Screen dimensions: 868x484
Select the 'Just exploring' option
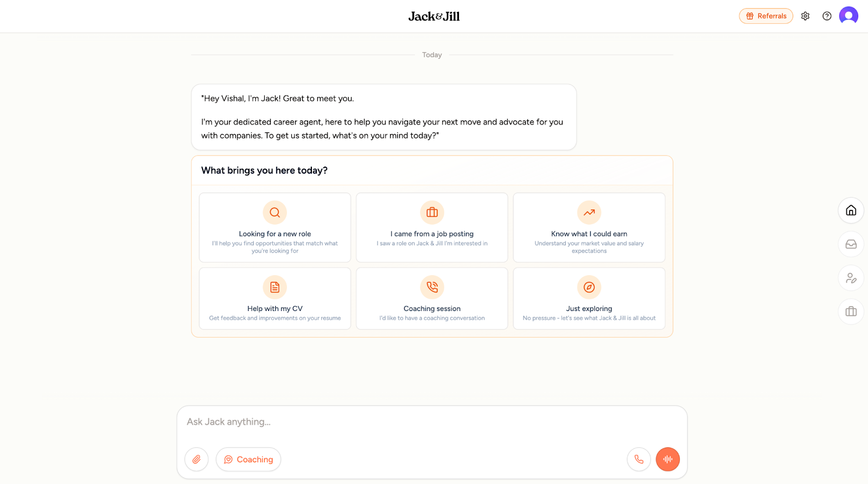click(x=589, y=298)
